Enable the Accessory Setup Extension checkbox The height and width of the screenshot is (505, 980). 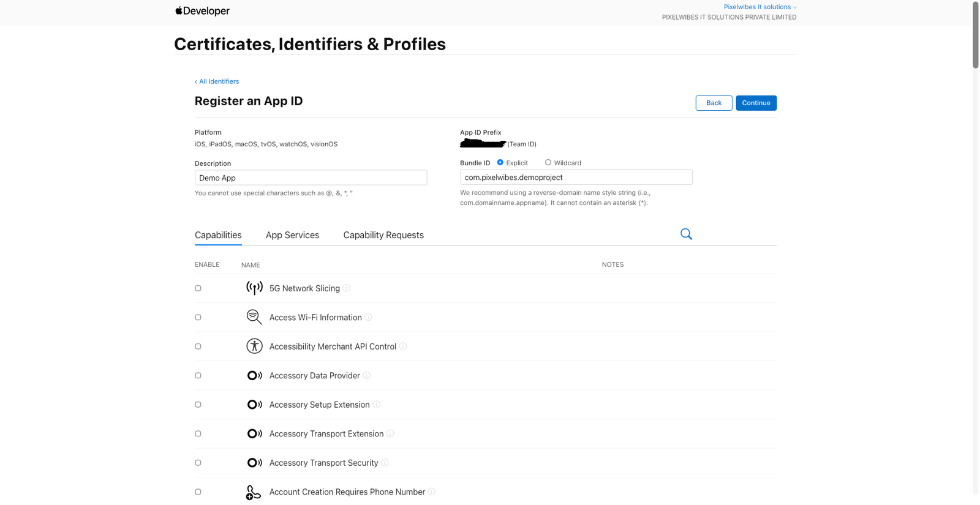198,405
